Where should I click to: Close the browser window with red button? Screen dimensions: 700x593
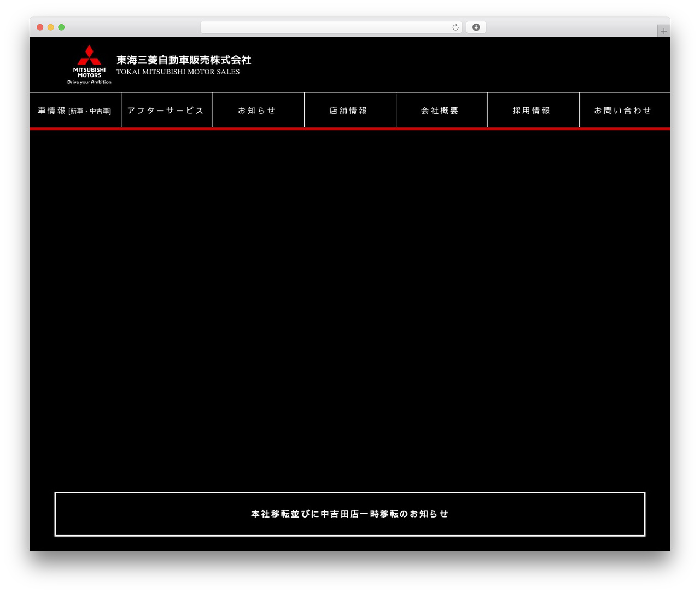(40, 27)
